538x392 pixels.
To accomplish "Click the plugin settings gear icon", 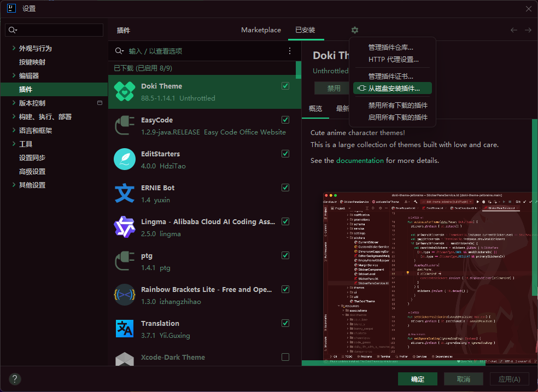I will 354,30.
